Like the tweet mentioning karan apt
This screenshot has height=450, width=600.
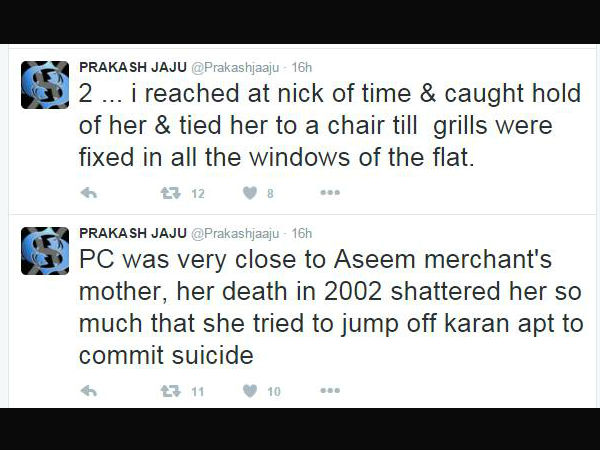tap(250, 391)
